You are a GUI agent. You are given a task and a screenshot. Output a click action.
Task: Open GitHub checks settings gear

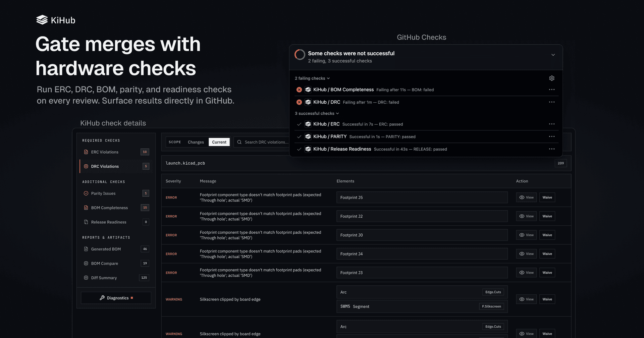tap(552, 78)
